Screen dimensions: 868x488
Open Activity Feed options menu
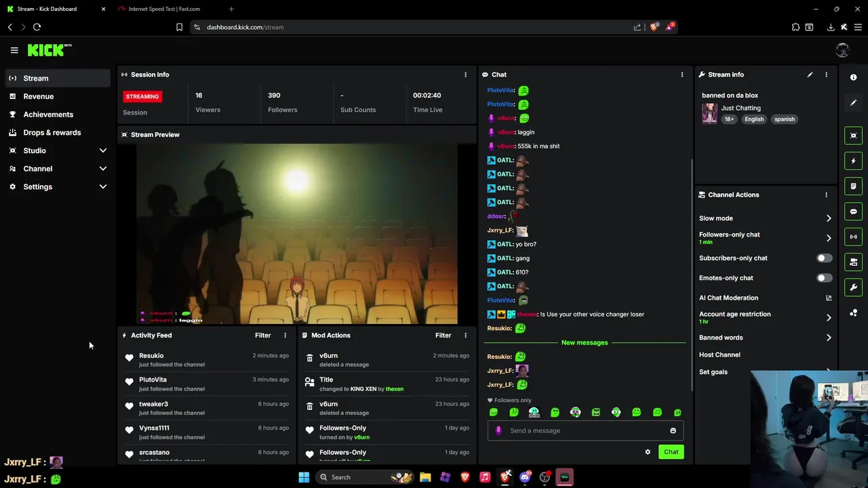tap(285, 335)
